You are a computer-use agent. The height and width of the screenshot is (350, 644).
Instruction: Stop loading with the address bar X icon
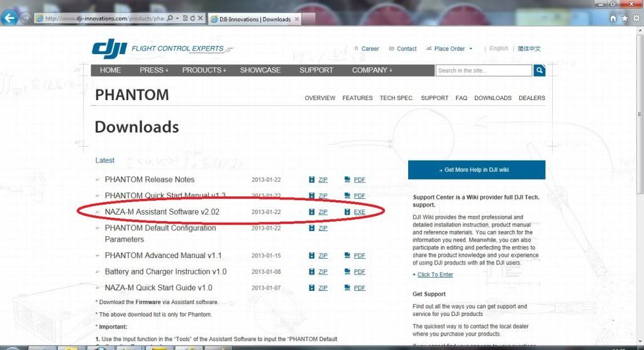pos(200,18)
